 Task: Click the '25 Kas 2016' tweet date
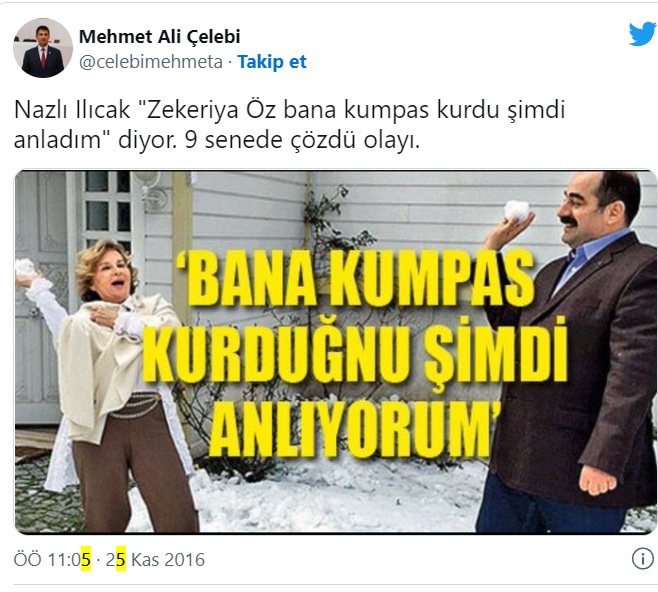point(155,559)
